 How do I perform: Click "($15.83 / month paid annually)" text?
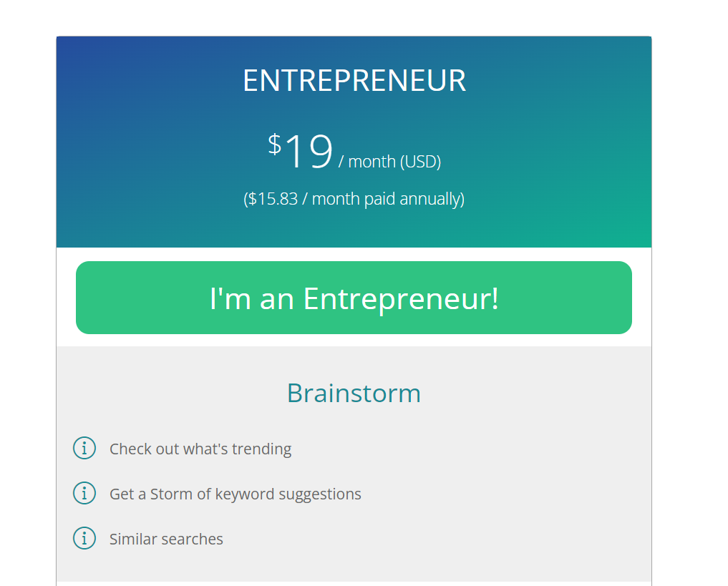coord(354,199)
